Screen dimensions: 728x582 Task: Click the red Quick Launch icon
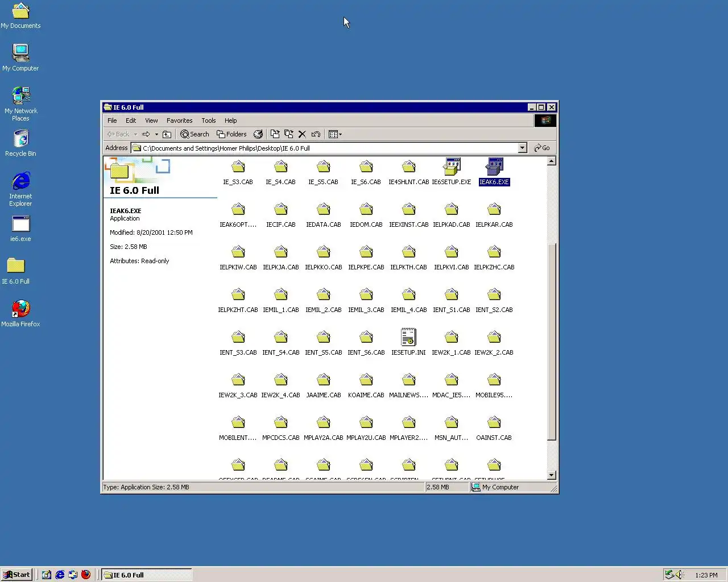[86, 575]
